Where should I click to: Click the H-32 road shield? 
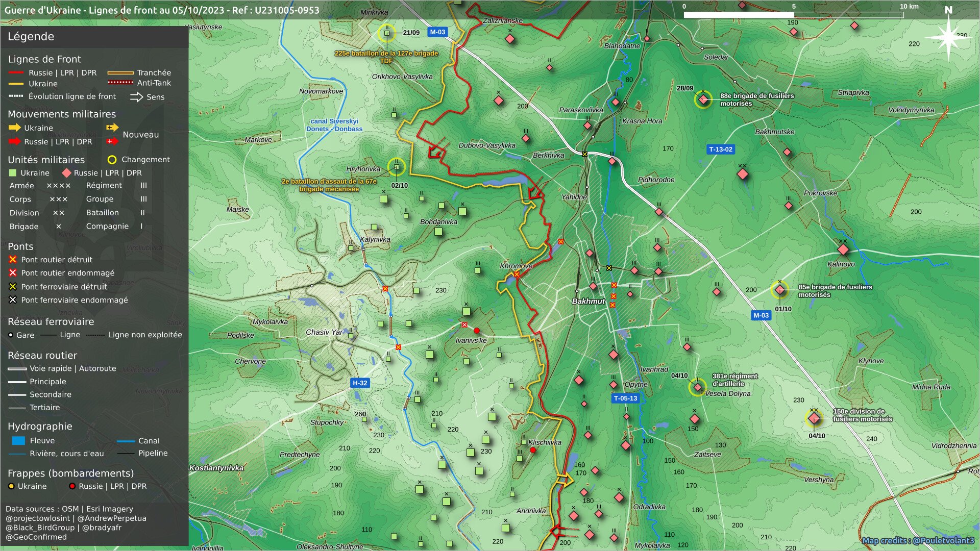(x=360, y=383)
